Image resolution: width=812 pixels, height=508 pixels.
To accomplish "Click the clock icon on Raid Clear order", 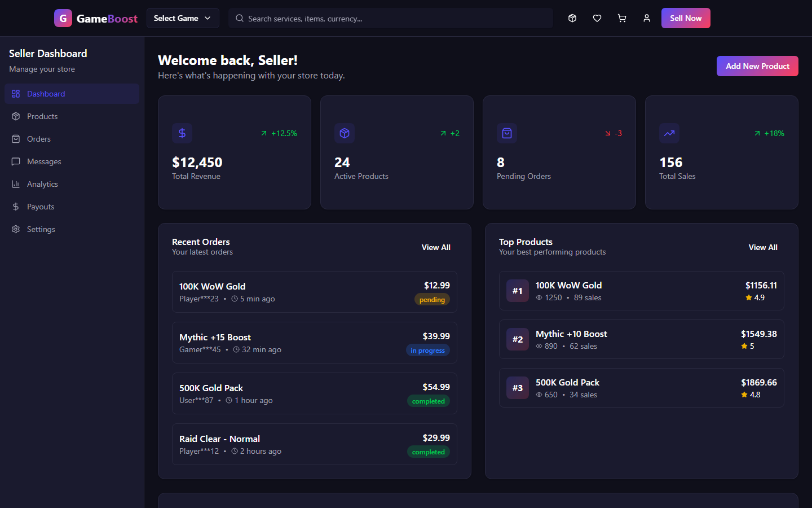I will tap(235, 451).
